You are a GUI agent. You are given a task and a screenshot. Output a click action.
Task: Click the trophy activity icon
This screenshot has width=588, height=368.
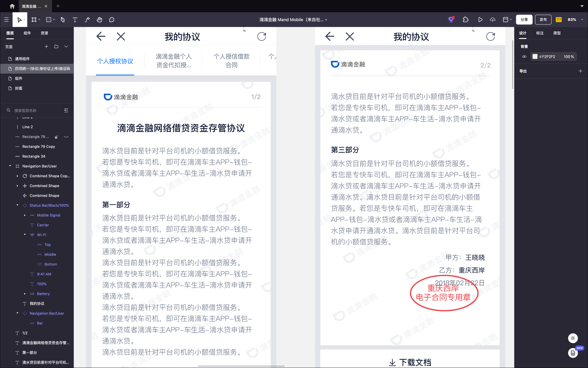coord(451,19)
